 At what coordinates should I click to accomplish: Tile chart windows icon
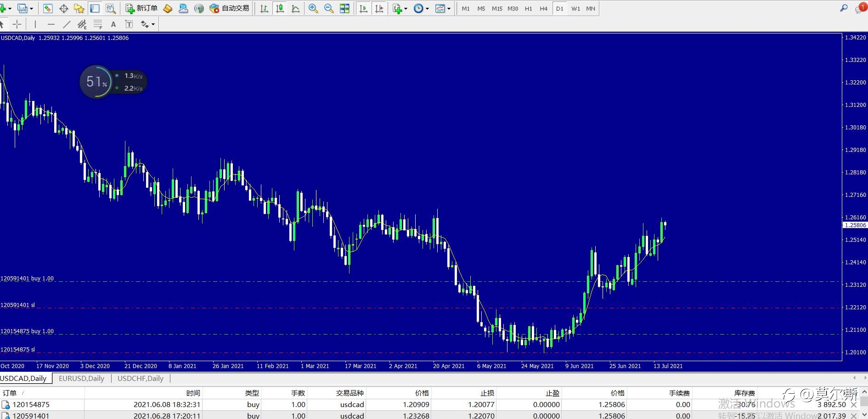[344, 8]
